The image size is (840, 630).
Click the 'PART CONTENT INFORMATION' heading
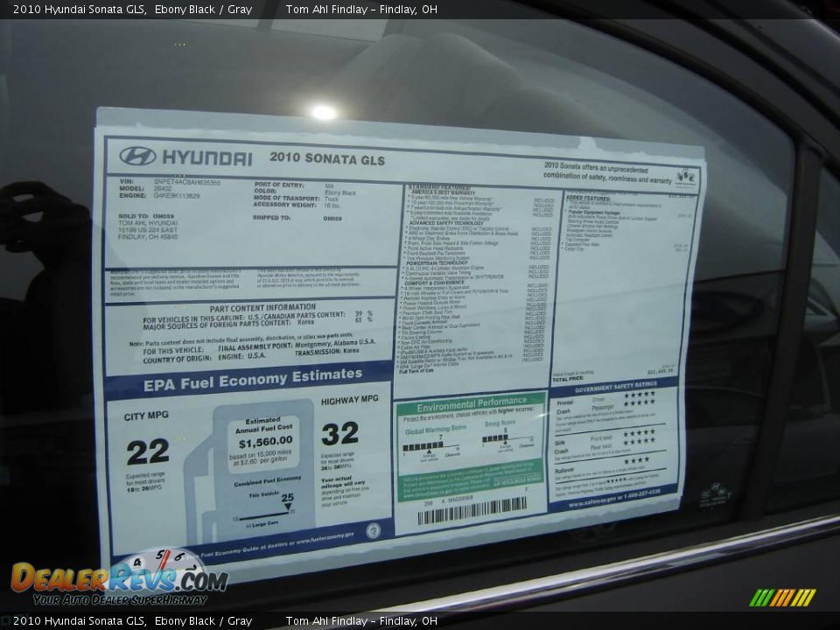[262, 308]
